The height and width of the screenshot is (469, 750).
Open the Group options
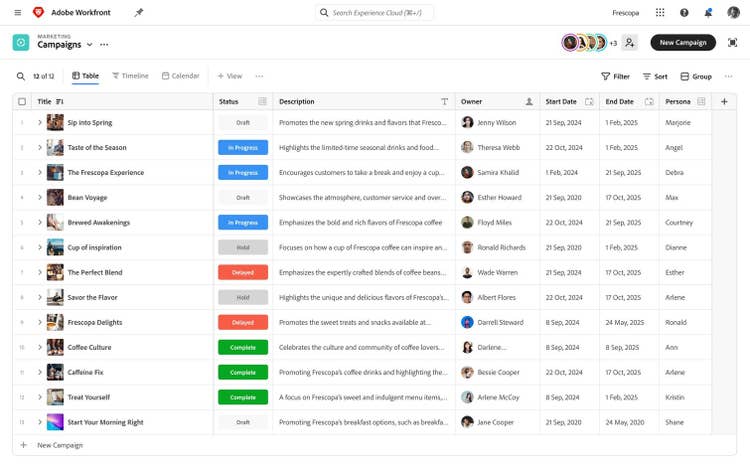pyautogui.click(x=696, y=76)
